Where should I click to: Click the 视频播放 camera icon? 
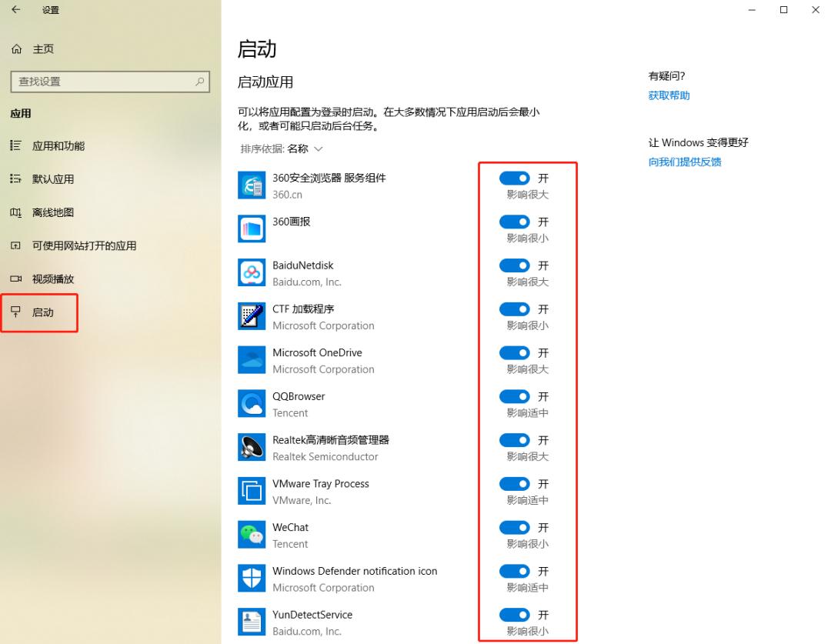coord(16,279)
